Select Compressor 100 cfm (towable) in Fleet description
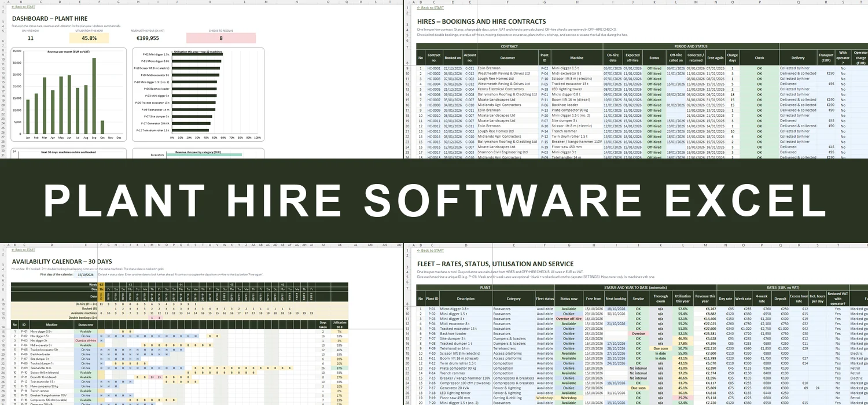The height and width of the screenshot is (405, 868). click(465, 383)
